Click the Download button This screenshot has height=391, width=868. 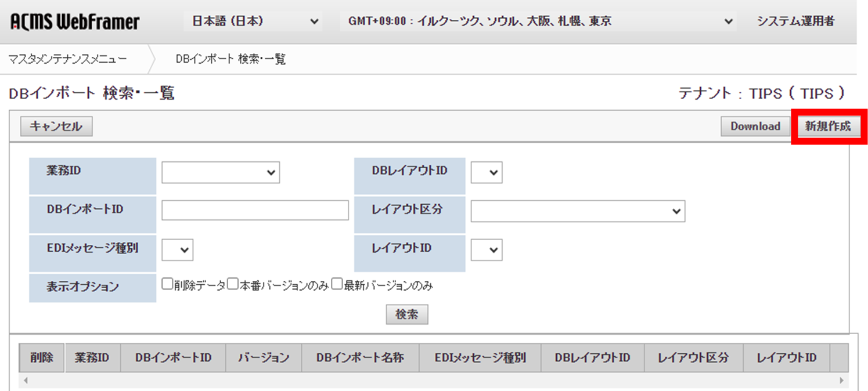(x=755, y=126)
